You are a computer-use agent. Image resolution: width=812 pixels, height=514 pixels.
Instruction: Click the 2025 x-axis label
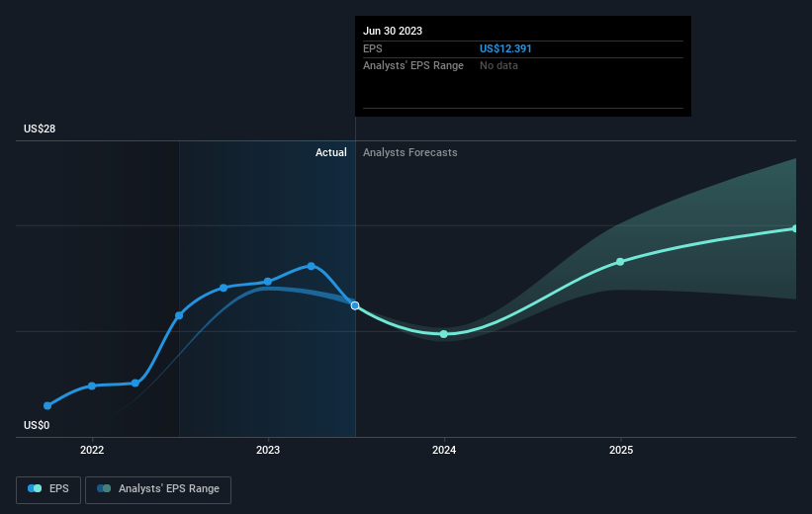[x=621, y=451]
